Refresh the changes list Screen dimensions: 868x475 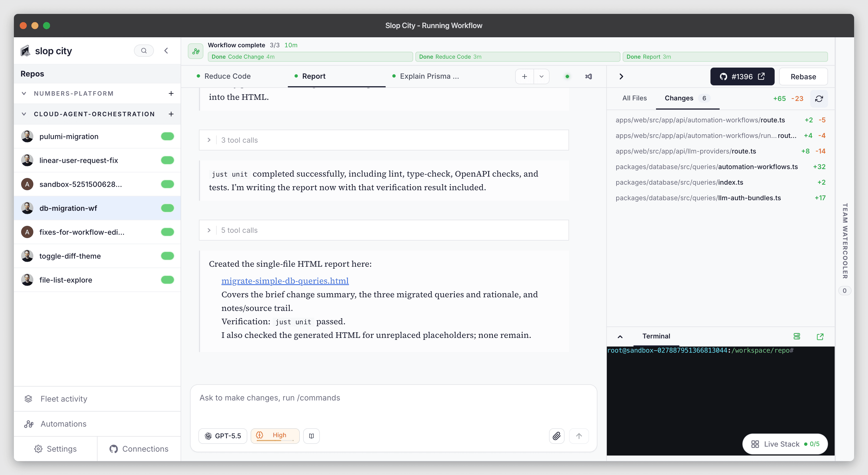[819, 98]
